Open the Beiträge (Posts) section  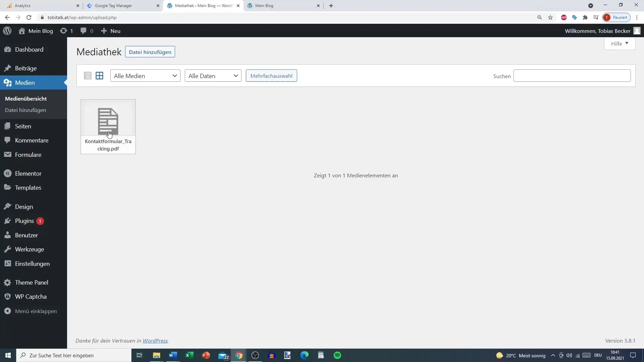tap(25, 68)
